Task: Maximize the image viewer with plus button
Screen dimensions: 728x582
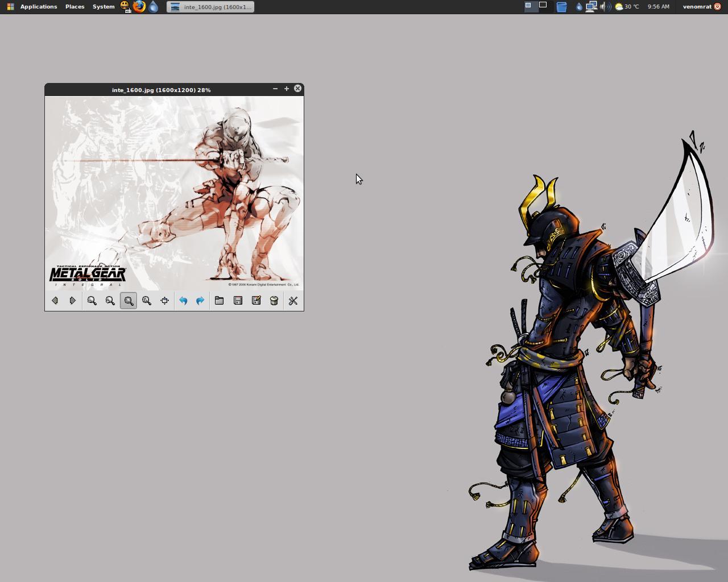Action: pos(287,89)
